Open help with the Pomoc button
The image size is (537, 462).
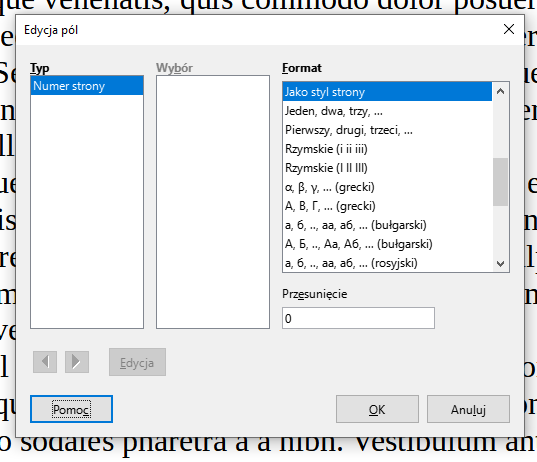(71, 409)
